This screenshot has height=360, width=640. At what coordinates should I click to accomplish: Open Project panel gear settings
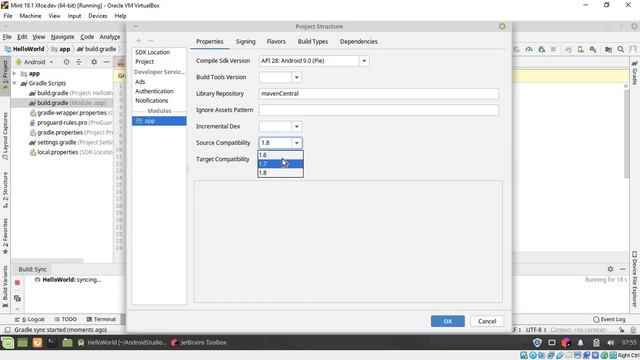(x=94, y=62)
